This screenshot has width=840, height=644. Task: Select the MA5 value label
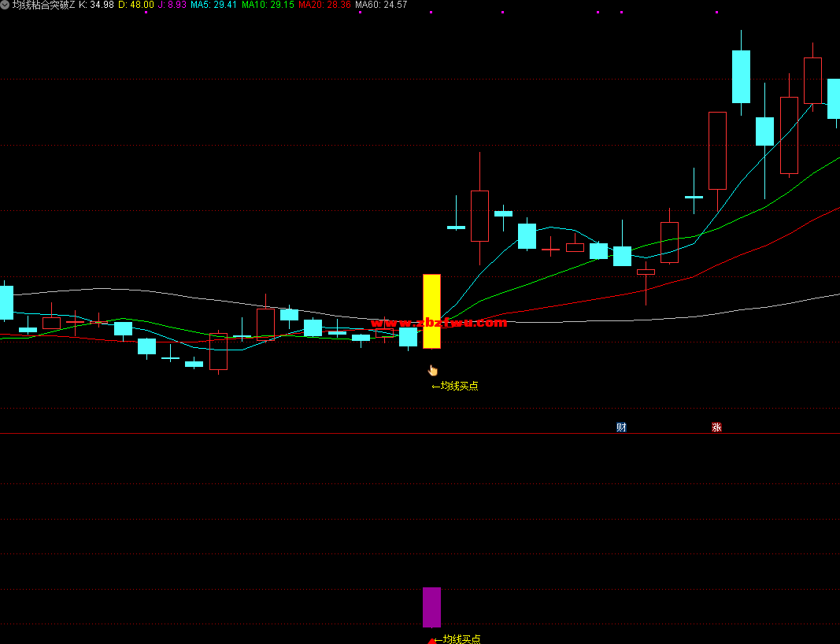[213, 5]
